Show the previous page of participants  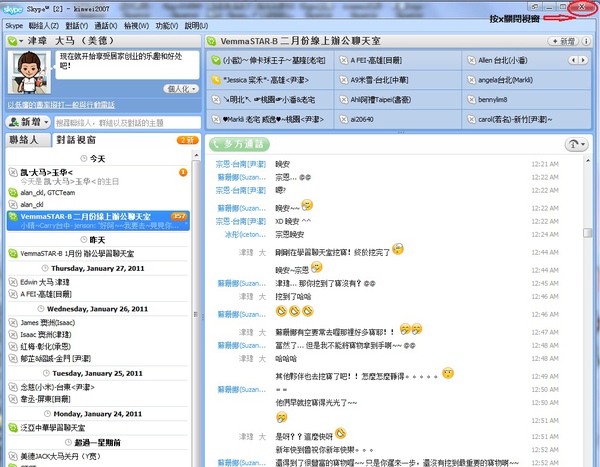tap(573, 60)
